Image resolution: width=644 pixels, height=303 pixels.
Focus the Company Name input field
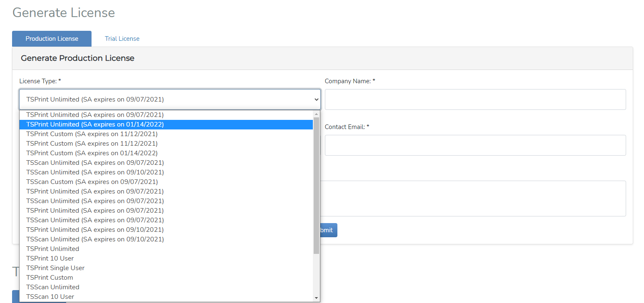tap(475, 99)
